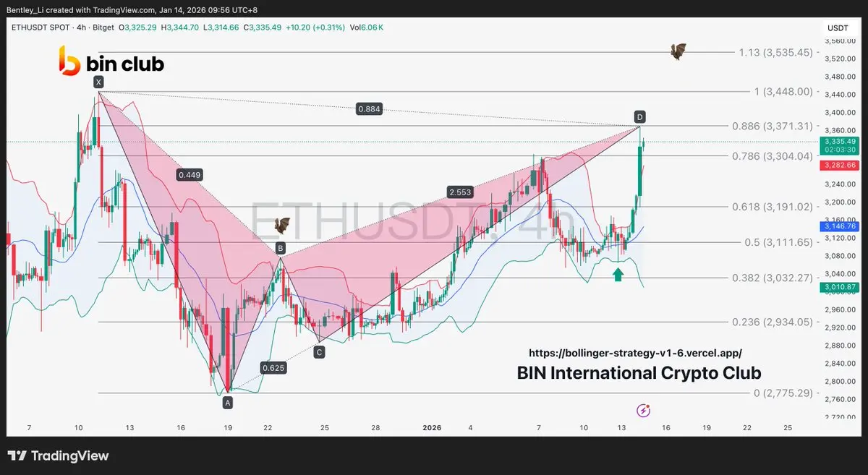Open the bollinger-strategy vercel app URL

(x=635, y=353)
